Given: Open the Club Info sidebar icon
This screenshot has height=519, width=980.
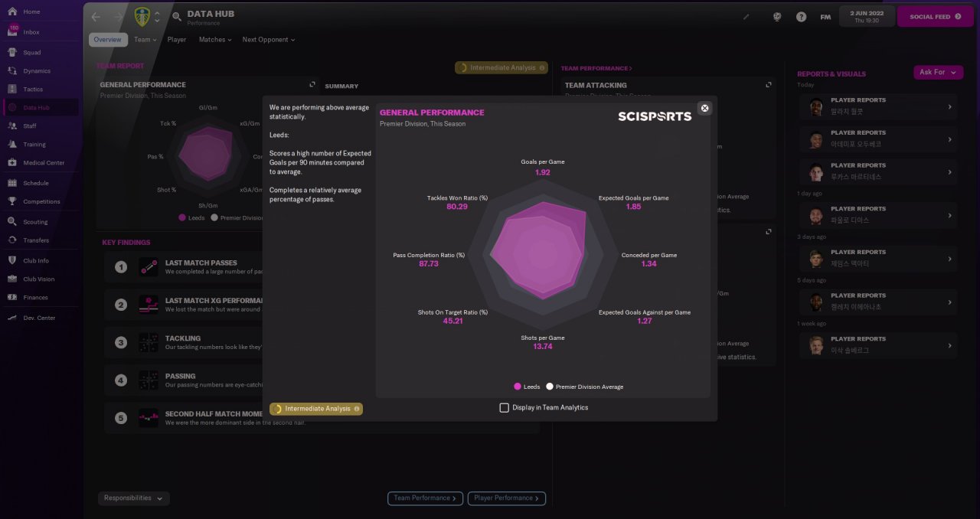Looking at the screenshot, I should (12, 261).
